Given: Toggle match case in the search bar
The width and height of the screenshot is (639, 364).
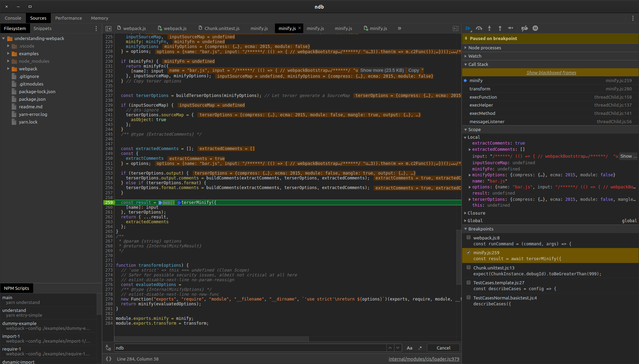Looking at the screenshot, I should pyautogui.click(x=409, y=348).
